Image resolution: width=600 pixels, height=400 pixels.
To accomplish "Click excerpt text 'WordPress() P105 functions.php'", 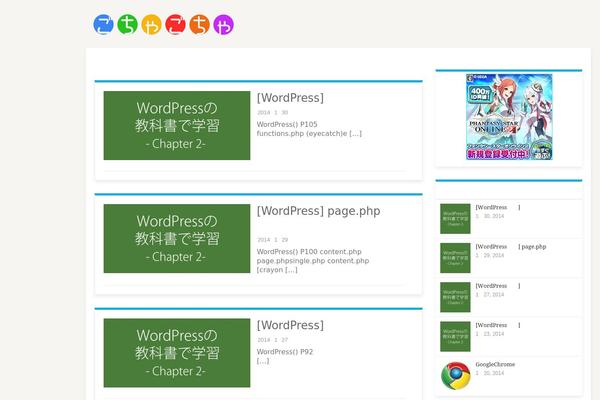I will point(309,129).
